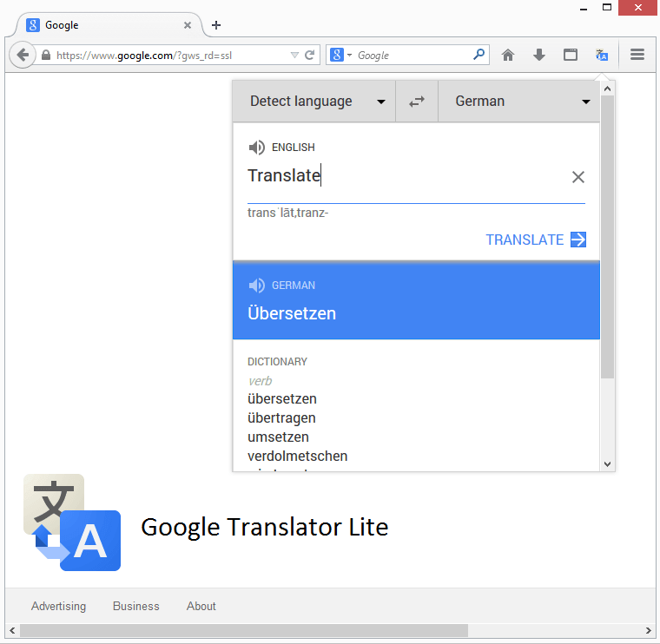Click the popup vertical scrollbar thumb
660x644 pixels.
(x=607, y=237)
